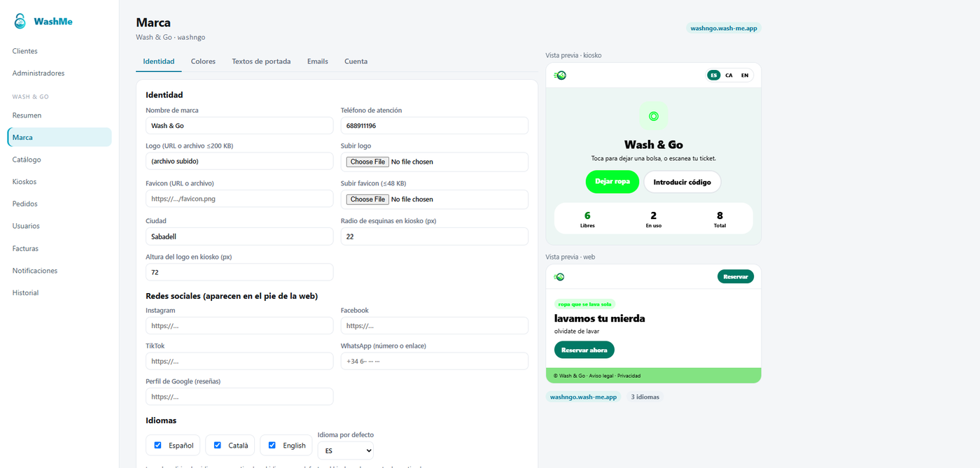Click the green circular icon above Wash & Go
Screen dimensions: 980x468
pos(654,116)
